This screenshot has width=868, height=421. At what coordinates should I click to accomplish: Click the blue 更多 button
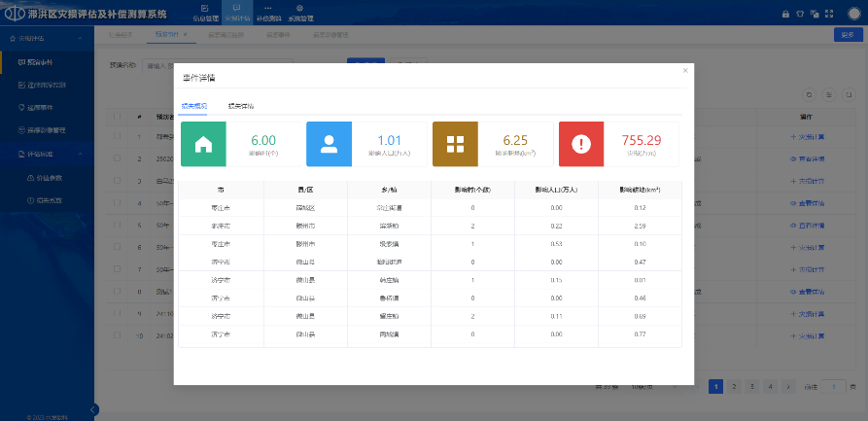point(846,35)
